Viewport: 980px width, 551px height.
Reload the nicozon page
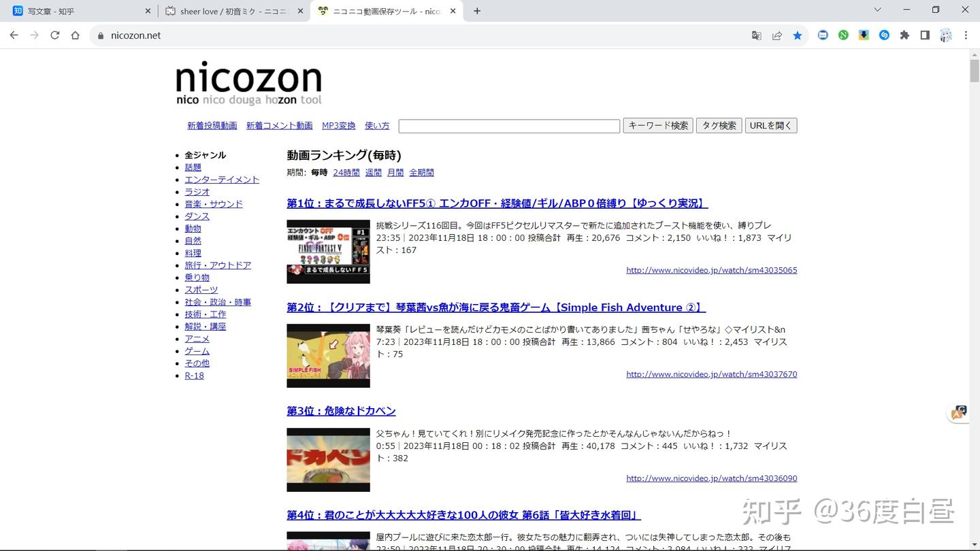(x=54, y=35)
